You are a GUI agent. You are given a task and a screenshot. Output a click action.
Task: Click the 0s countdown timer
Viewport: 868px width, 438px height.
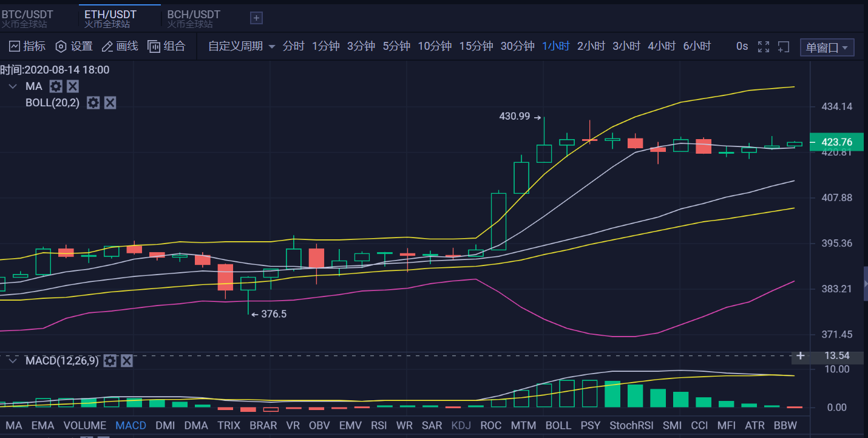742,46
